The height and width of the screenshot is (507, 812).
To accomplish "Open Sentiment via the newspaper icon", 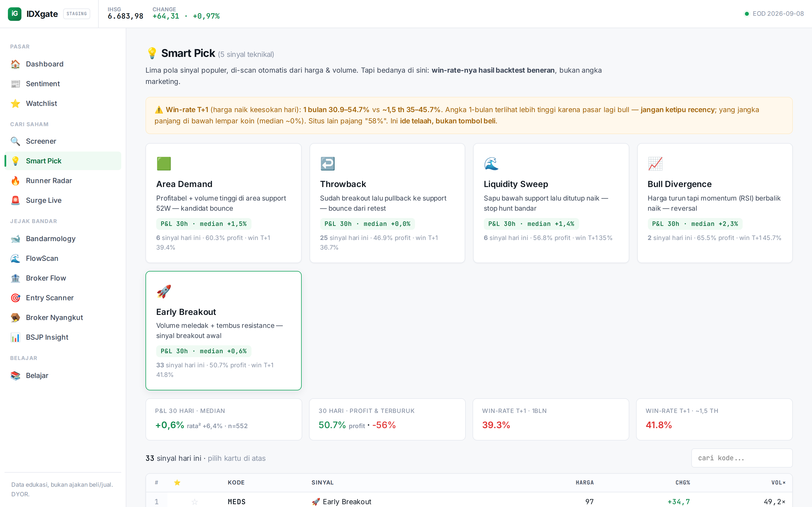I will tap(16, 84).
